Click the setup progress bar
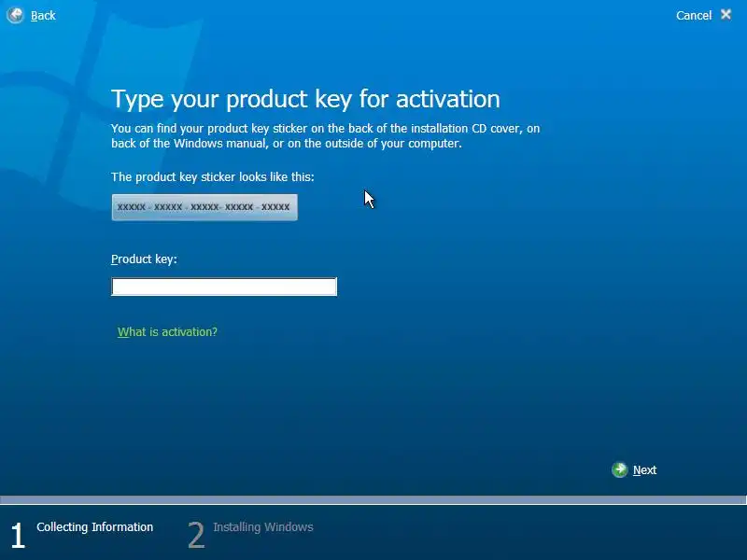 coord(373,500)
